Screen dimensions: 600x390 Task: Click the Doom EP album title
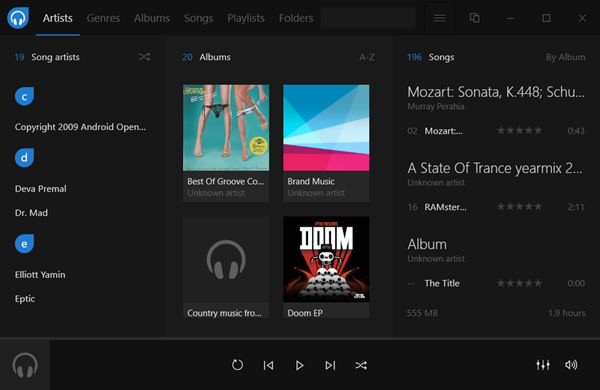point(305,313)
